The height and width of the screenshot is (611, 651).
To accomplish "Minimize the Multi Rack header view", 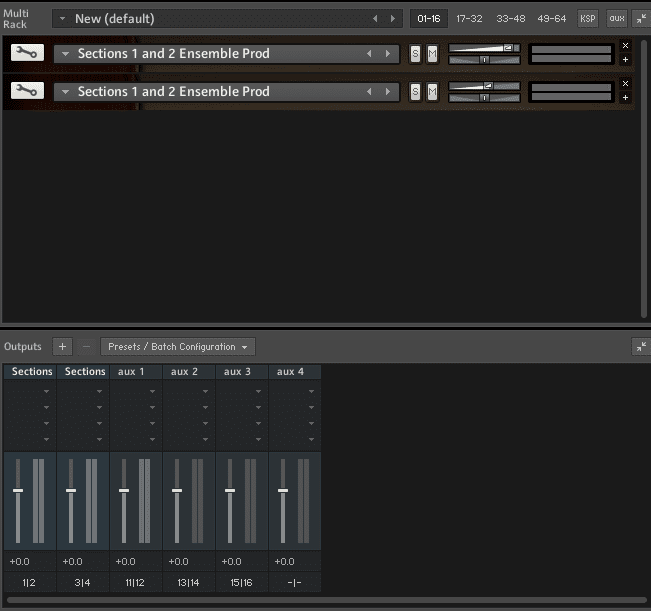I will point(640,19).
